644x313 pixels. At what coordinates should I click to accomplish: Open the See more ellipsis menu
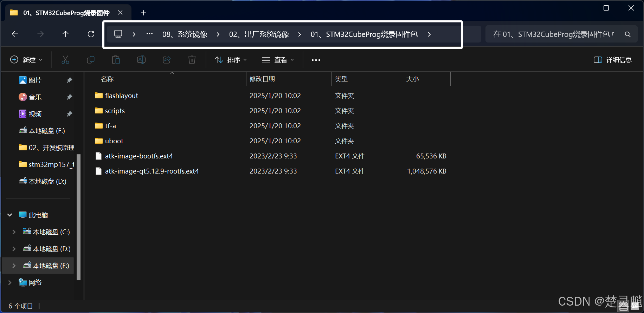coord(316,60)
